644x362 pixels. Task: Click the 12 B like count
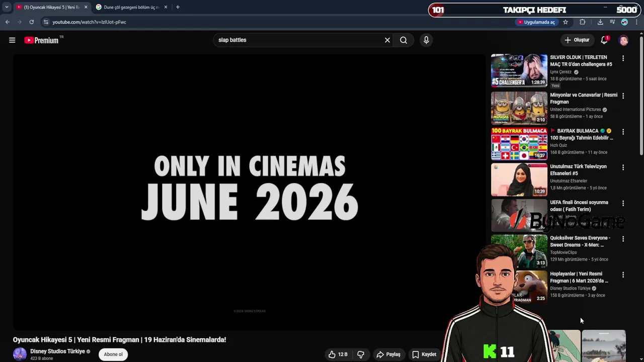click(343, 354)
